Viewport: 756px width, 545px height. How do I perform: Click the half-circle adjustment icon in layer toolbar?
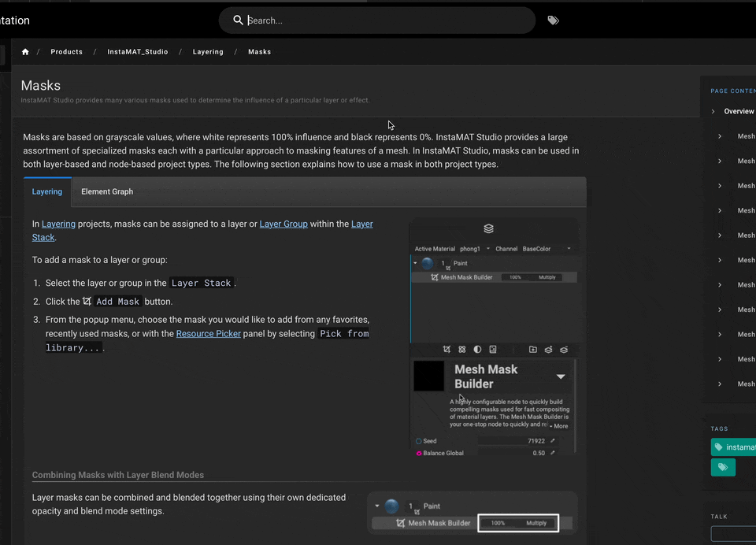[x=477, y=349]
